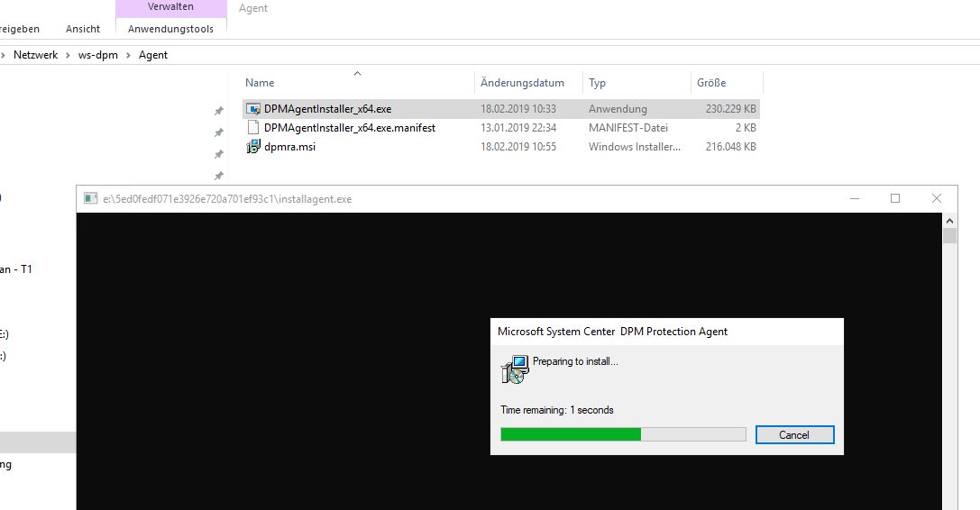Open the Verwalten ribbon tab

point(170,7)
